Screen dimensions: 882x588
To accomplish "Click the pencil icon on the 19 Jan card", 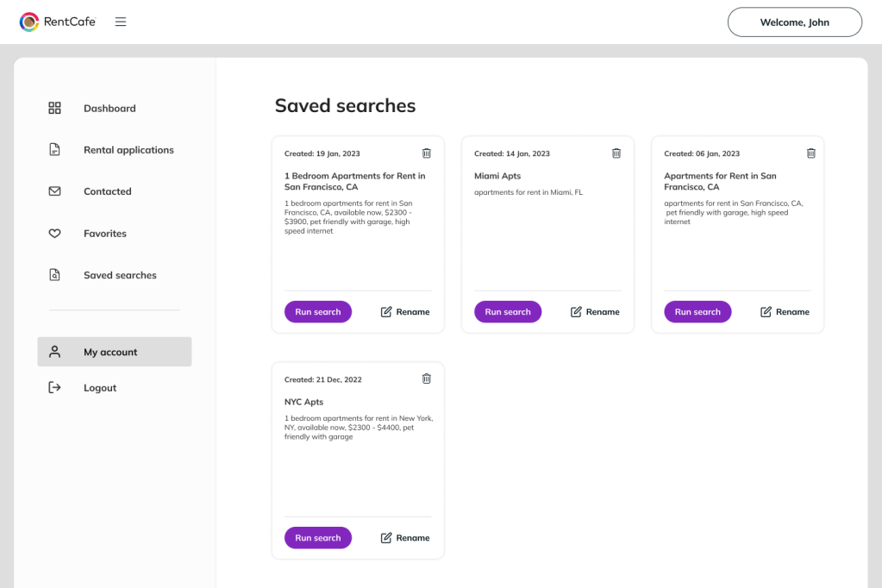I will coord(386,312).
